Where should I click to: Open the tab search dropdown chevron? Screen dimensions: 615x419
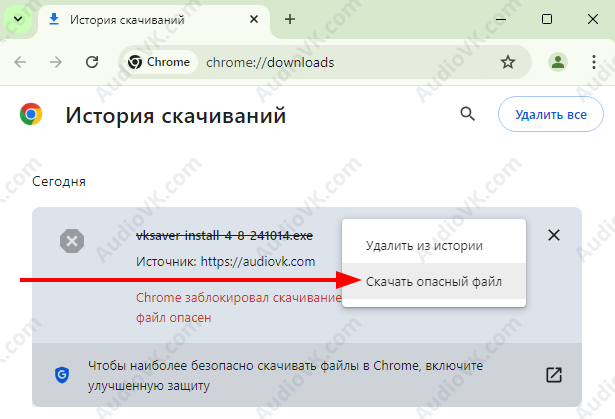tap(18, 19)
